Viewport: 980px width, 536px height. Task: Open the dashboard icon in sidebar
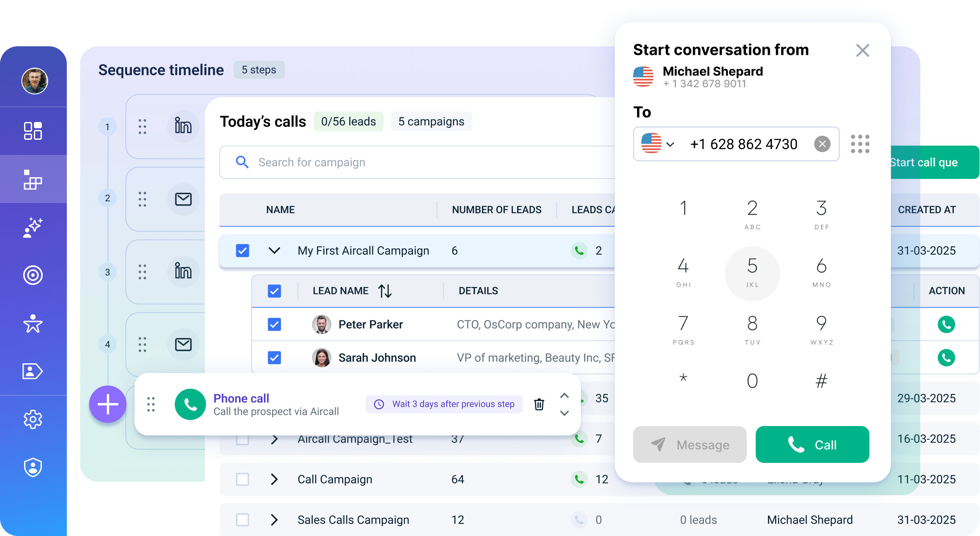(x=33, y=131)
